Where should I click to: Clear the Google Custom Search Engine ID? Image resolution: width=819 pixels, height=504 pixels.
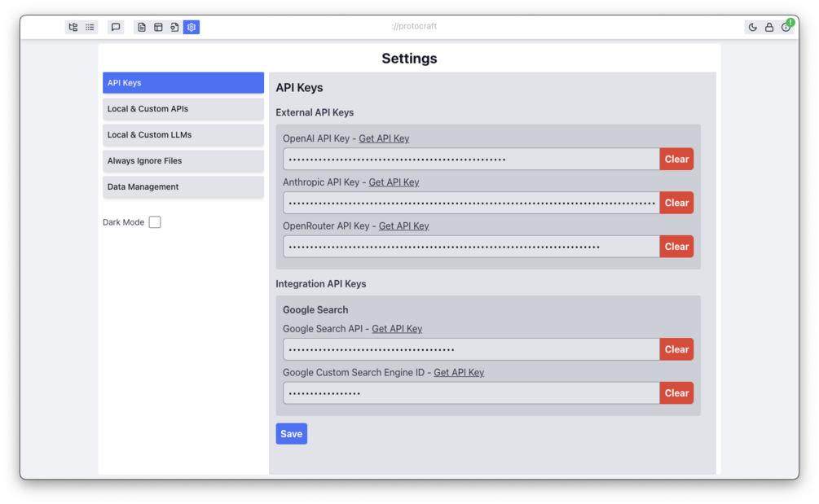pyautogui.click(x=676, y=393)
